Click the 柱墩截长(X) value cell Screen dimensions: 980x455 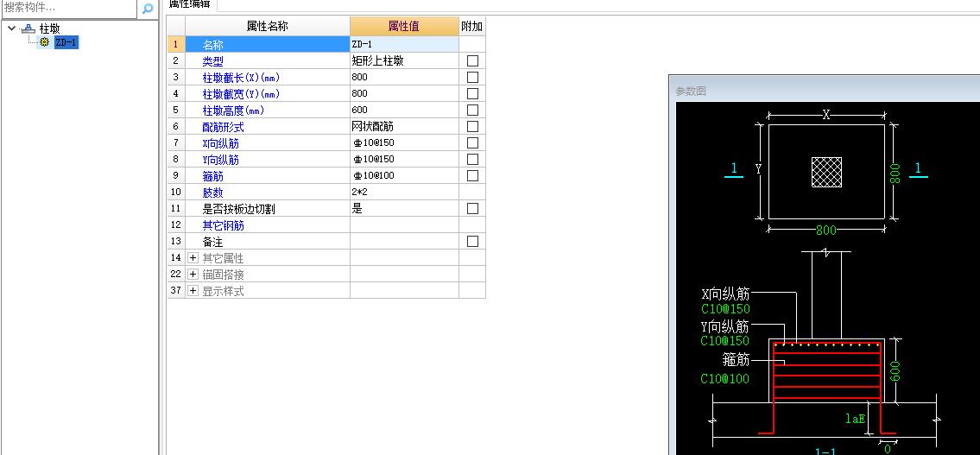point(404,78)
